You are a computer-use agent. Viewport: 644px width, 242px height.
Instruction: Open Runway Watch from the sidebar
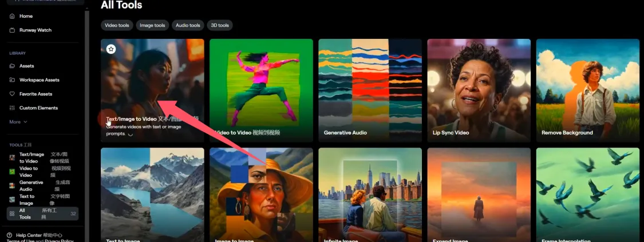12,30
